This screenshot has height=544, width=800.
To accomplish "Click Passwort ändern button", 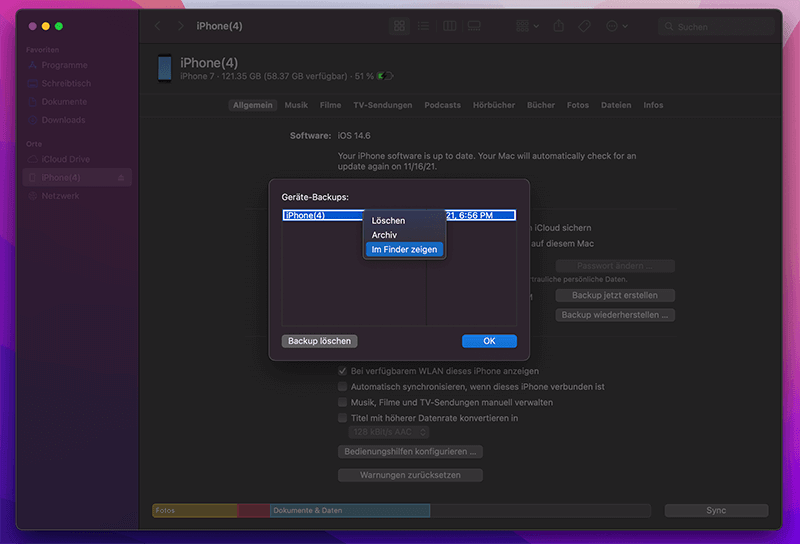I will [615, 266].
